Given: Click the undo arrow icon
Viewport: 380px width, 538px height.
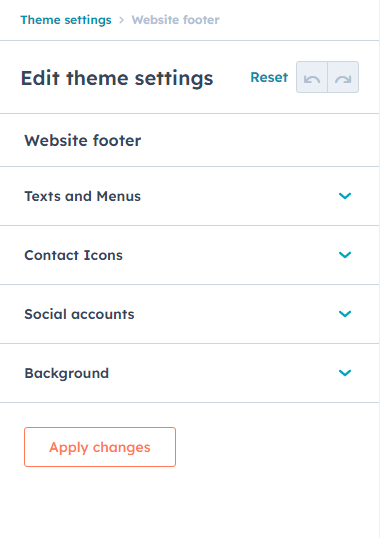Looking at the screenshot, I should 312,77.
